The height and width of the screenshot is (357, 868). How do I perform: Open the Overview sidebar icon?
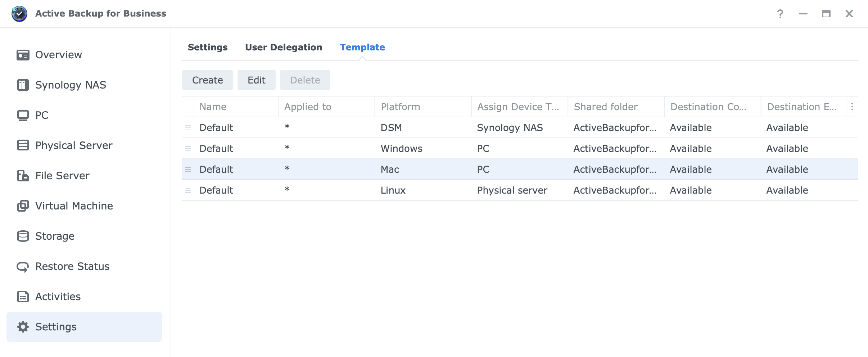pyautogui.click(x=23, y=55)
